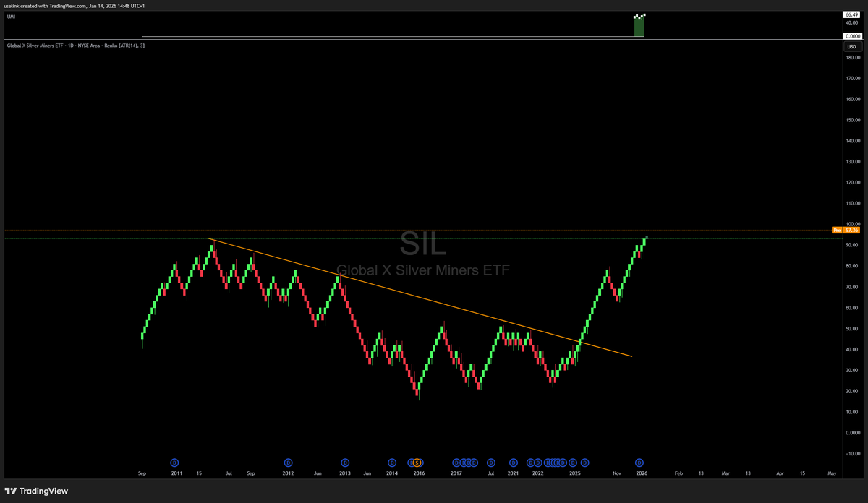The image size is (868, 503).
Task: Click the 0.0000 indicator scale label
Action: (851, 35)
